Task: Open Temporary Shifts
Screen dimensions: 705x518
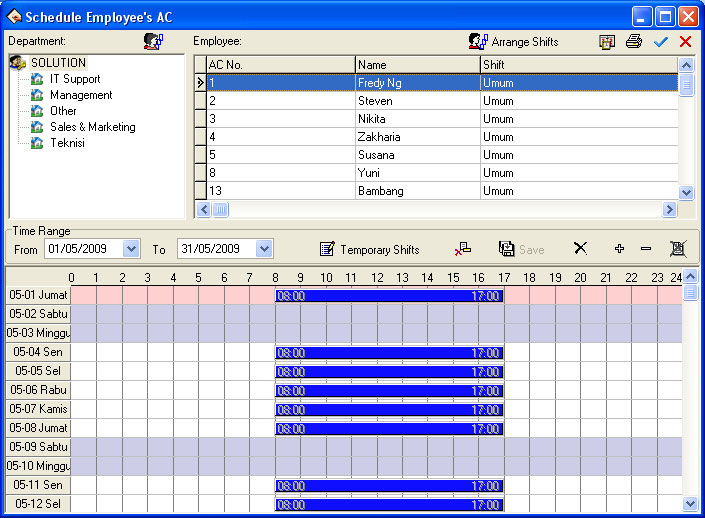Action: (x=369, y=249)
